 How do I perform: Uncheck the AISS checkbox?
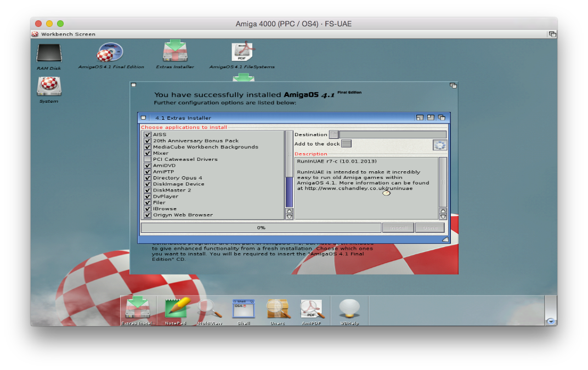(148, 134)
